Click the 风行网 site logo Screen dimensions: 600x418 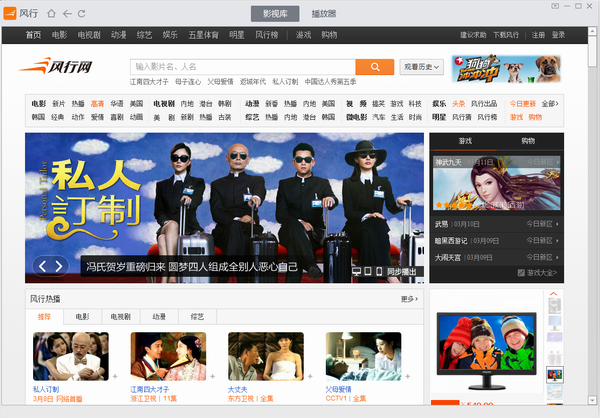[x=56, y=66]
